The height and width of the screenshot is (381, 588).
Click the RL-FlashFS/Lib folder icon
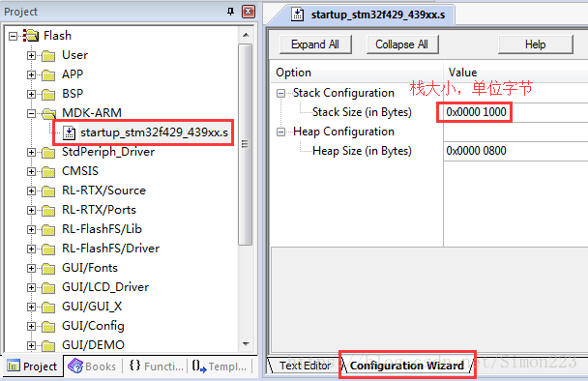point(48,229)
